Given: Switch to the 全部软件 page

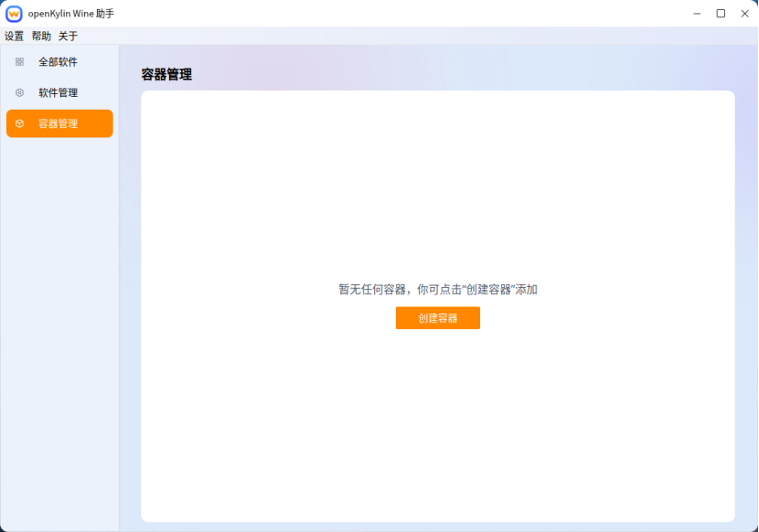Looking at the screenshot, I should tap(59, 62).
